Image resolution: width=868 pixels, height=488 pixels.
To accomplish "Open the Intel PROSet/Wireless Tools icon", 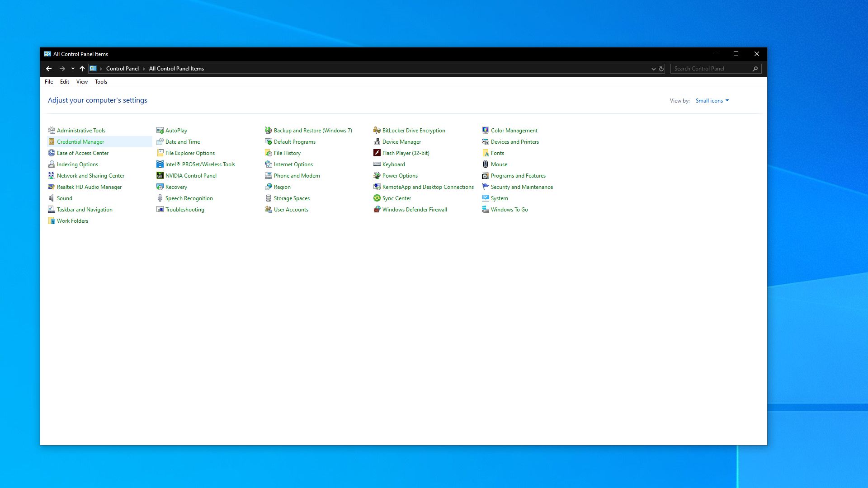I will tap(160, 164).
